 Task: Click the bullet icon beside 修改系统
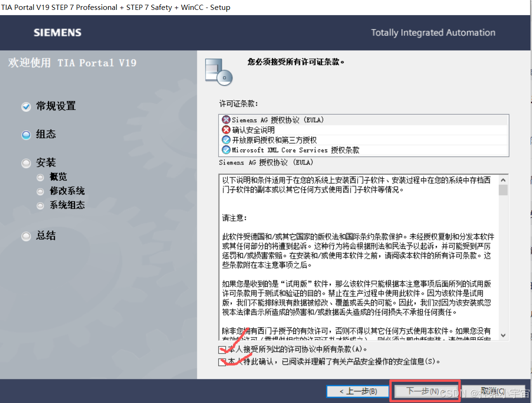(x=41, y=191)
